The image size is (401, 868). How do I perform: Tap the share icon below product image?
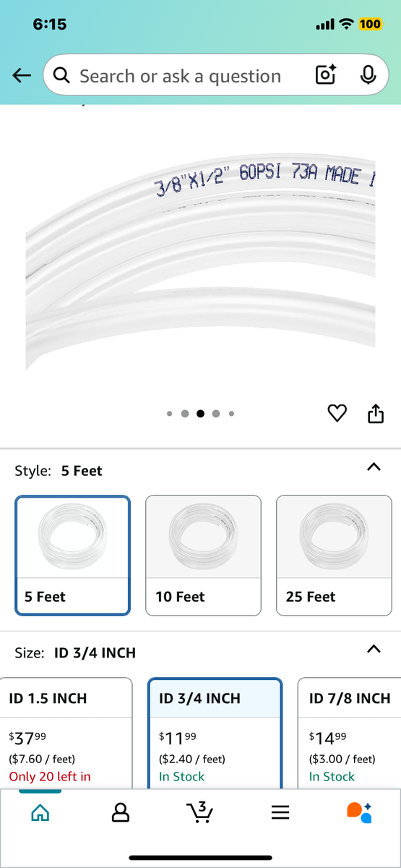pos(376,414)
